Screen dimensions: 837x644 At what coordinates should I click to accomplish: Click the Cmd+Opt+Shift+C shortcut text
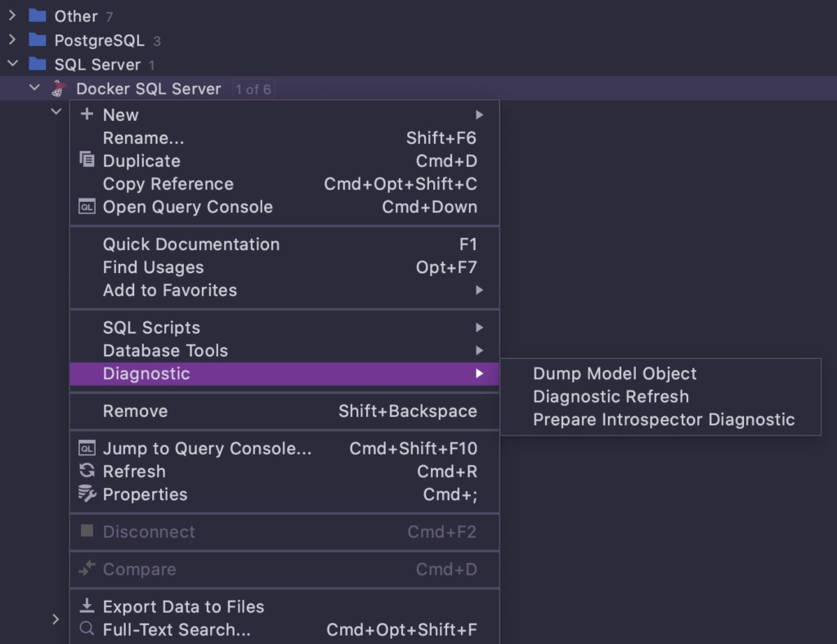click(x=401, y=184)
